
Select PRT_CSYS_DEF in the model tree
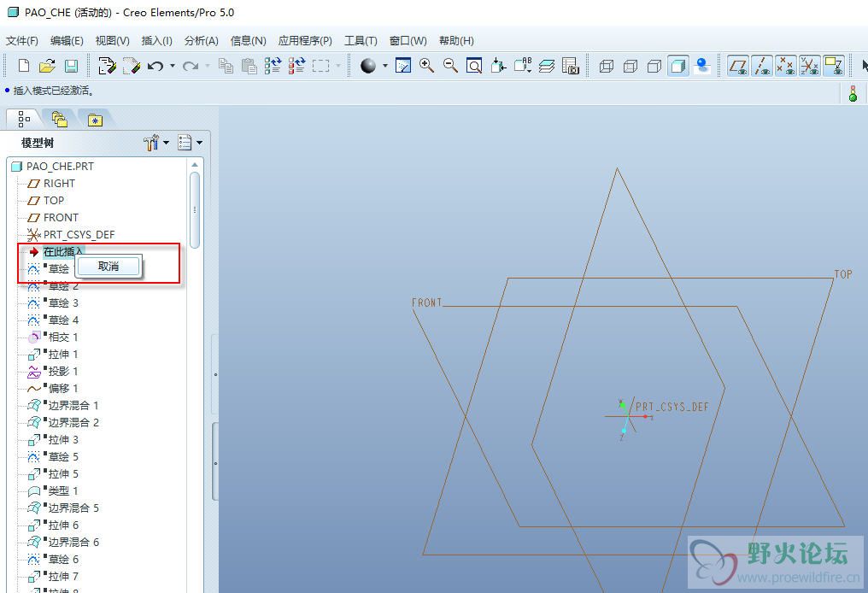[71, 235]
